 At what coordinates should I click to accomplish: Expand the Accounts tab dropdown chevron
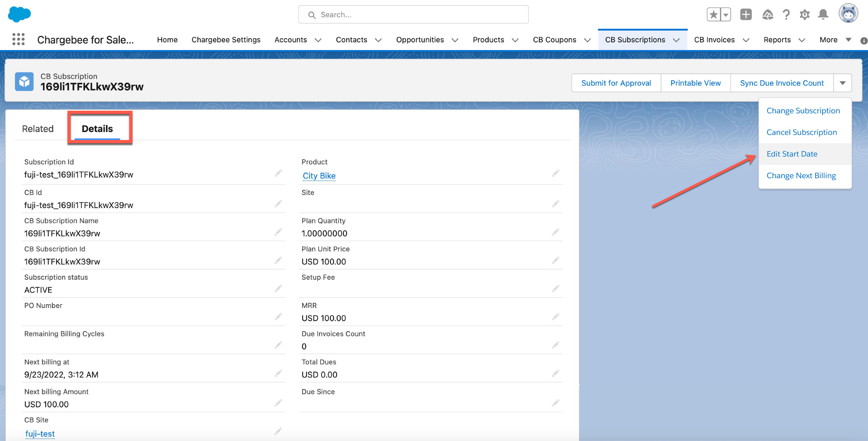coord(318,40)
